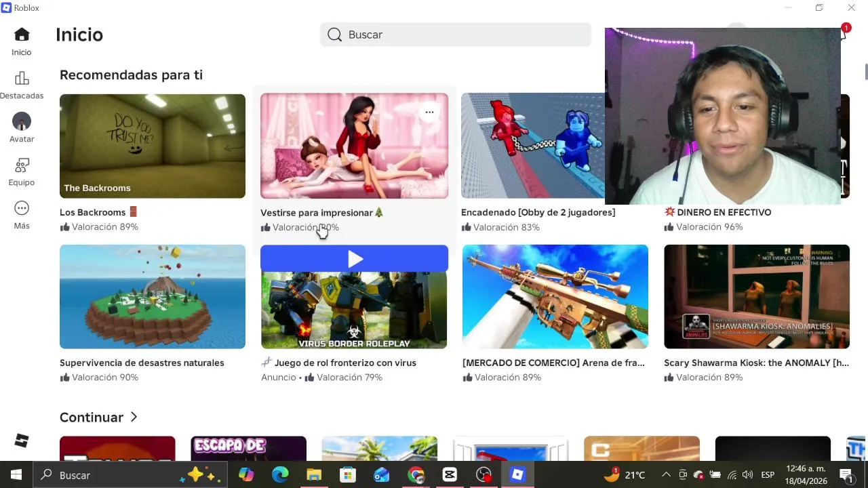The height and width of the screenshot is (488, 868).
Task: Click Valoración 90% under Supervivencia de desastres
Action: click(x=99, y=378)
